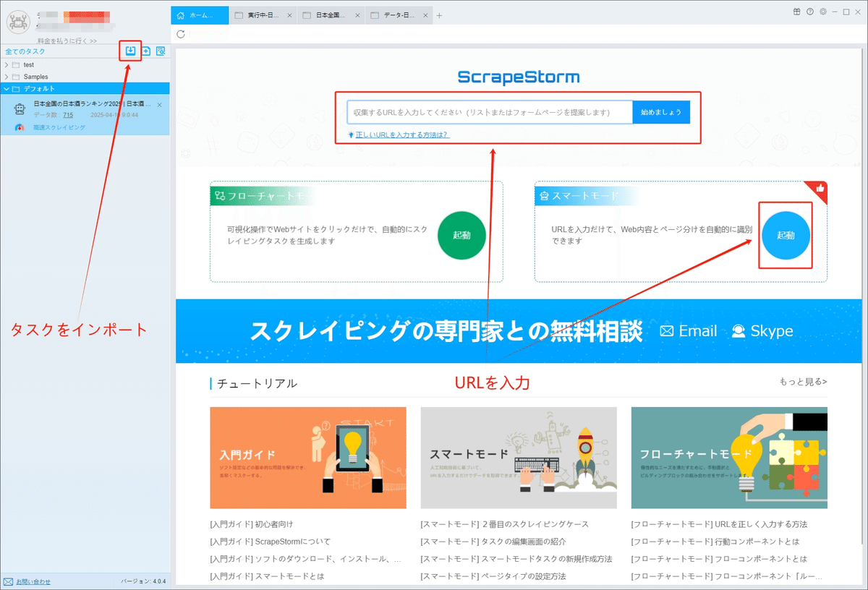This screenshot has height=590, width=868.
Task: Click the flowchart mode icon in card header
Action: [x=219, y=196]
